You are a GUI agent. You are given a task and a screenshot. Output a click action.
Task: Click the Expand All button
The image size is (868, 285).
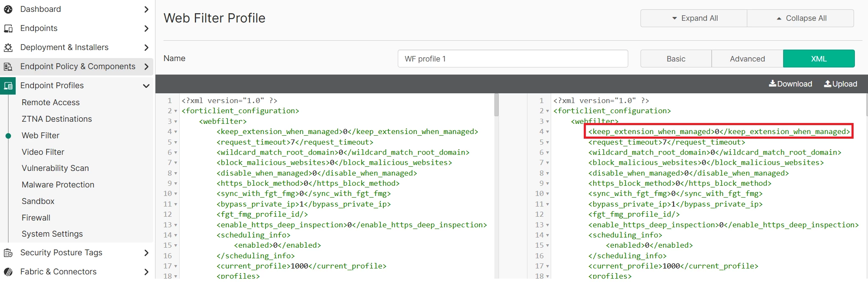694,18
